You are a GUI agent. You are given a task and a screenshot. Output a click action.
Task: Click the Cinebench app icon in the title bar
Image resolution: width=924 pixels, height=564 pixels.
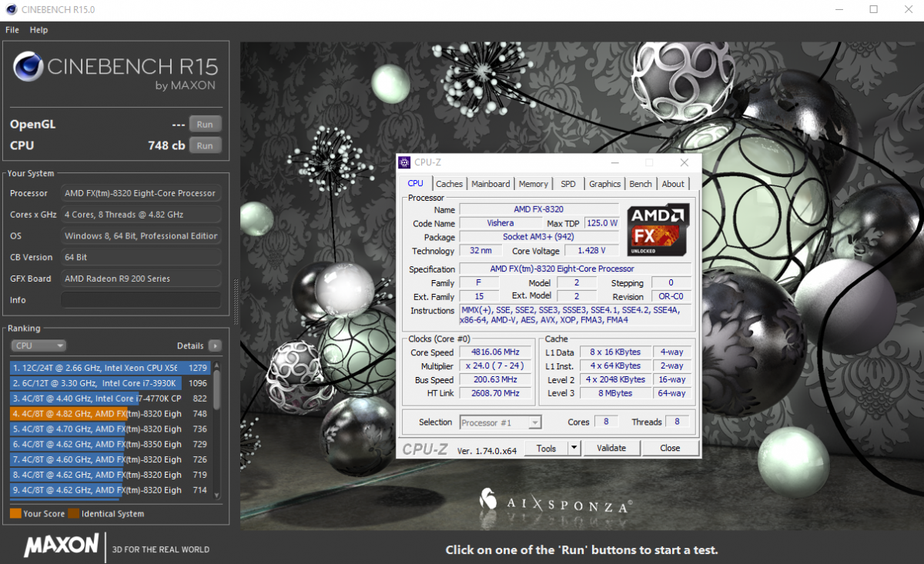10,10
